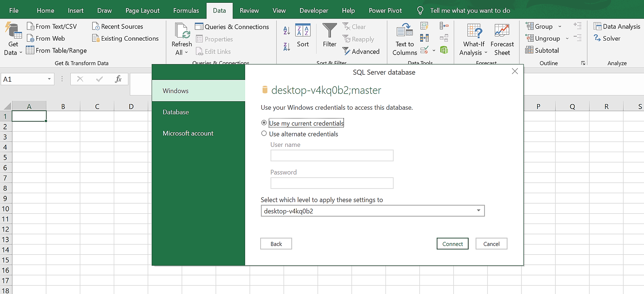The width and height of the screenshot is (644, 294).
Task: Open Outline group dialog launcher
Action: [x=583, y=63]
